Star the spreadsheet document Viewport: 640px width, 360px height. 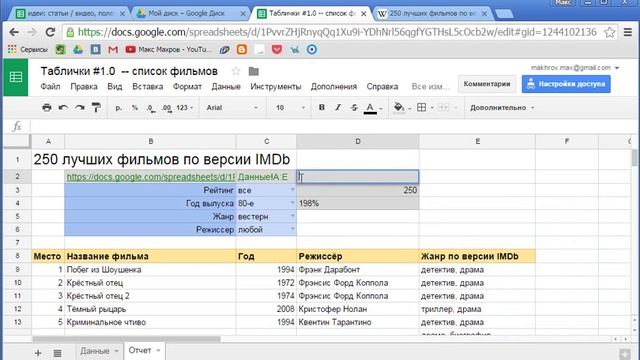(x=236, y=71)
